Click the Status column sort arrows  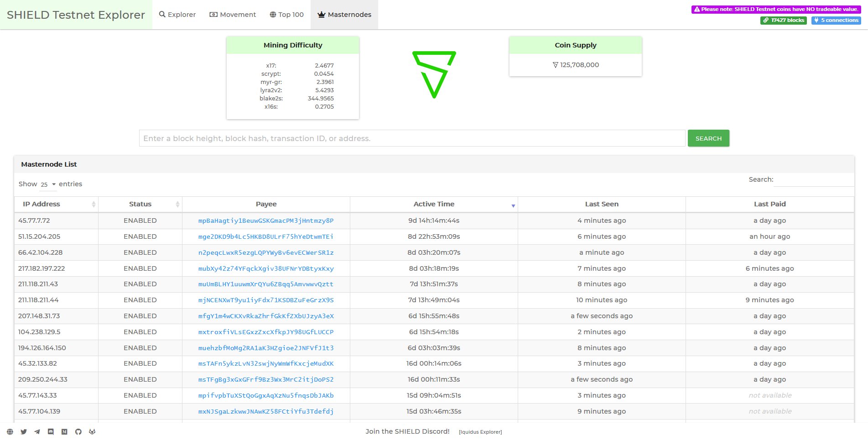click(177, 204)
